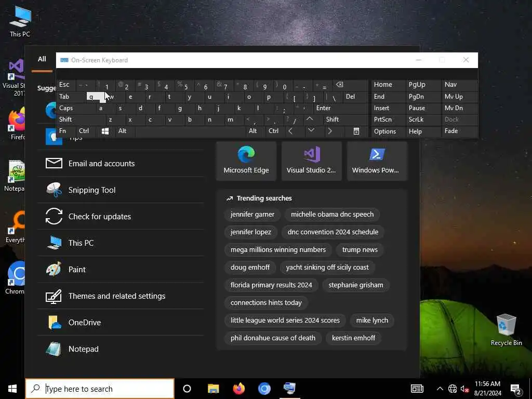Image resolution: width=532 pixels, height=399 pixels.
Task: Click the context menu key on On-Screen Keyboard
Action: [356, 131]
